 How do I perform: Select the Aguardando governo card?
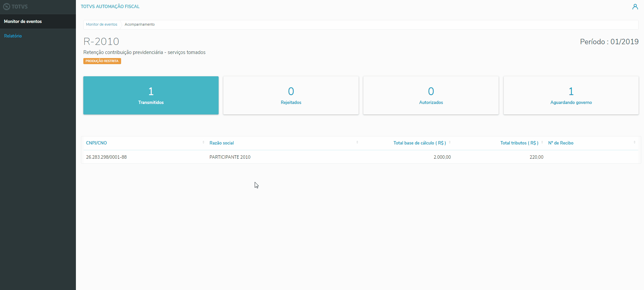coord(571,95)
